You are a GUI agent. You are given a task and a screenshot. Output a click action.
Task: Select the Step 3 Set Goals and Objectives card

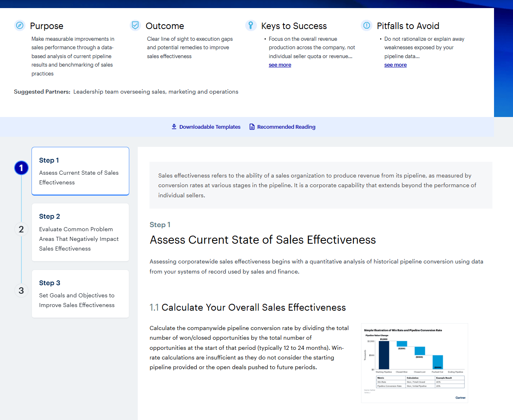click(80, 294)
